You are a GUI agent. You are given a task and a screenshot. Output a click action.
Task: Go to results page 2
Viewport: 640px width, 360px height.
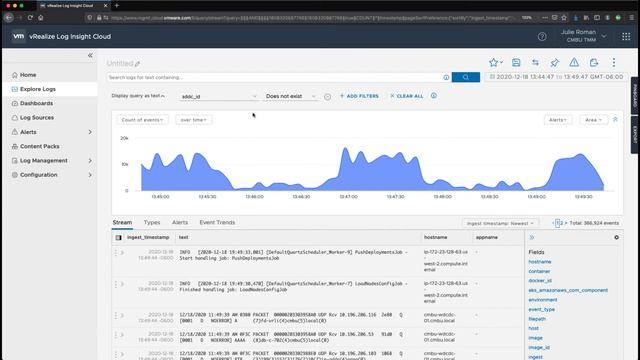(x=562, y=223)
